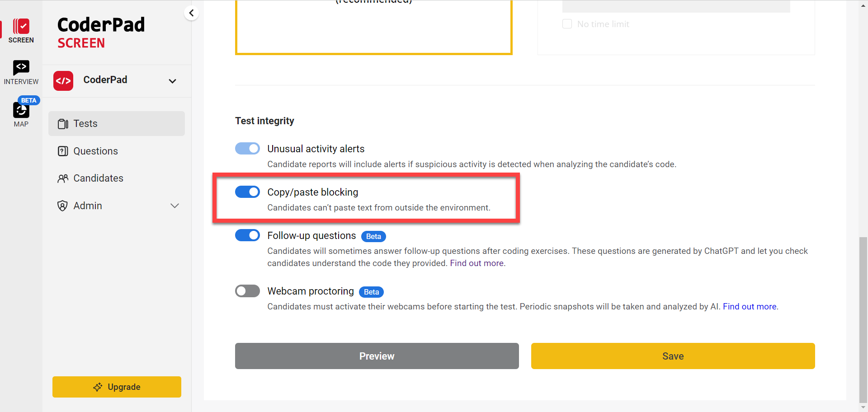The width and height of the screenshot is (868, 412).
Task: Collapse the sidebar with arrow button
Action: pyautogui.click(x=192, y=13)
